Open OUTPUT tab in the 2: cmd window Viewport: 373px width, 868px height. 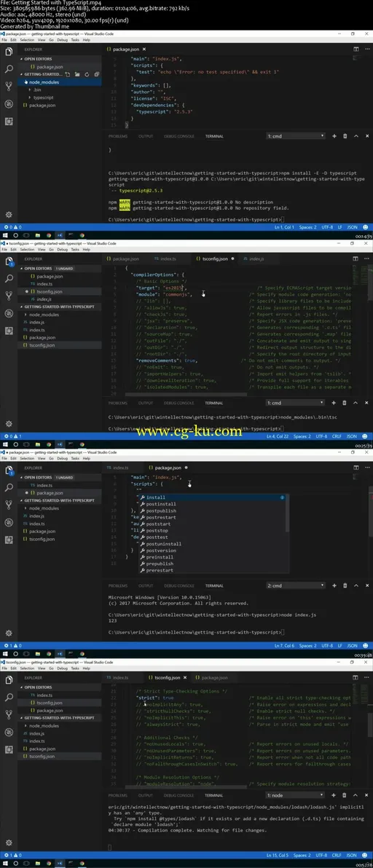point(146,585)
